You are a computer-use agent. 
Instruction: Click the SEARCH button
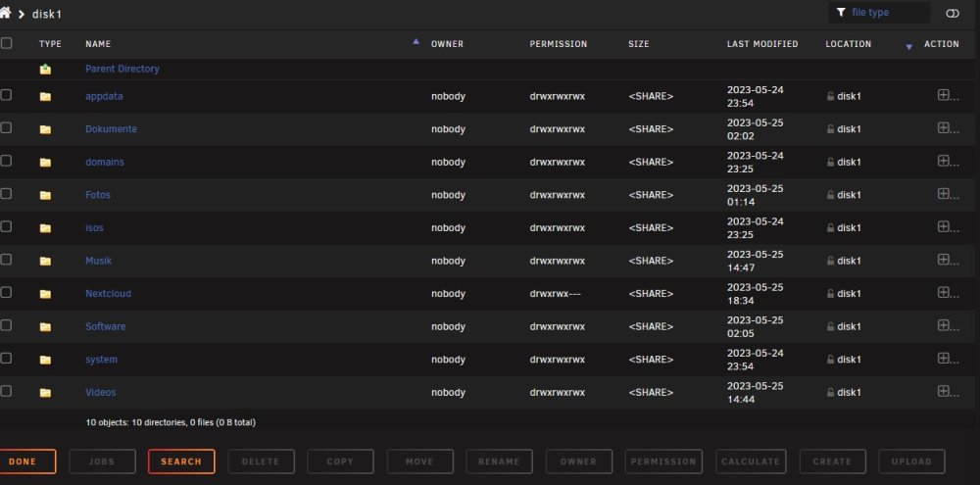181,461
